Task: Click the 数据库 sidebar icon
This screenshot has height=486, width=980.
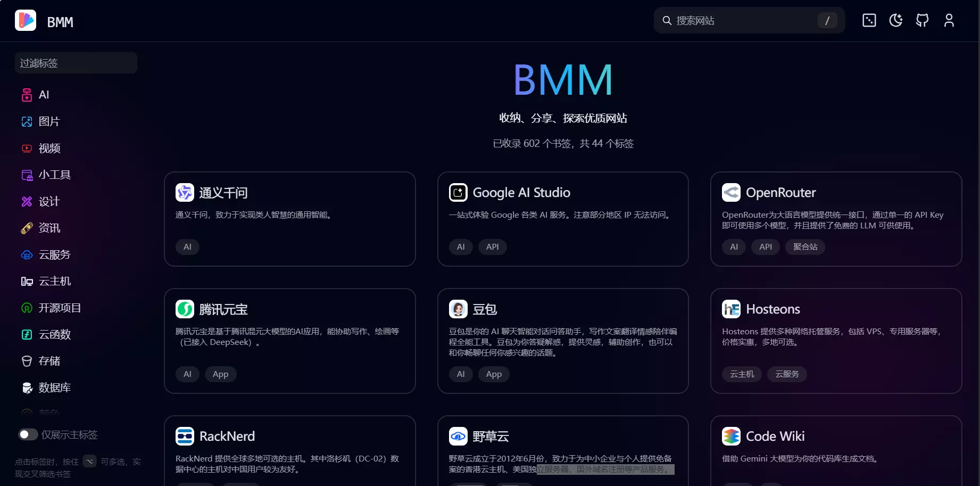Action: [x=27, y=388]
